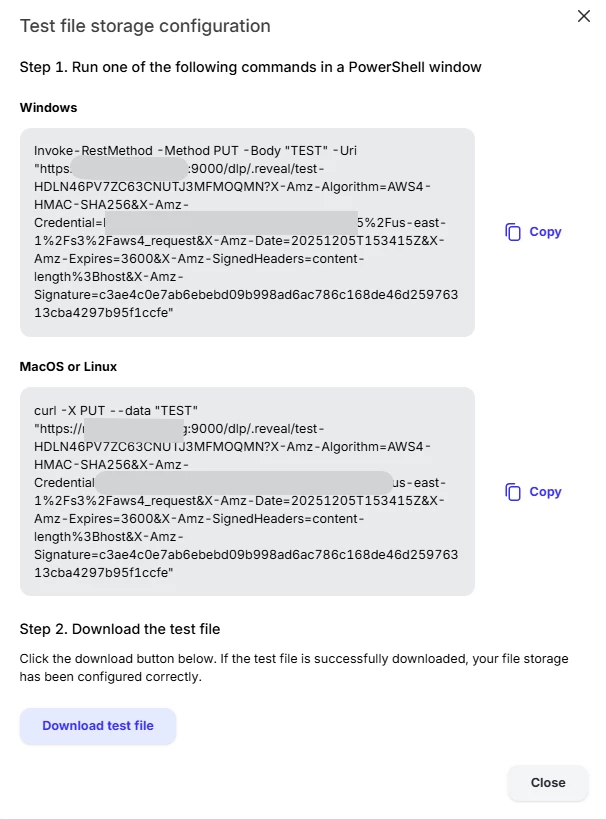Screen dimensions: 606x819
Task: Click the Test file storage configuration title
Action: click(145, 26)
